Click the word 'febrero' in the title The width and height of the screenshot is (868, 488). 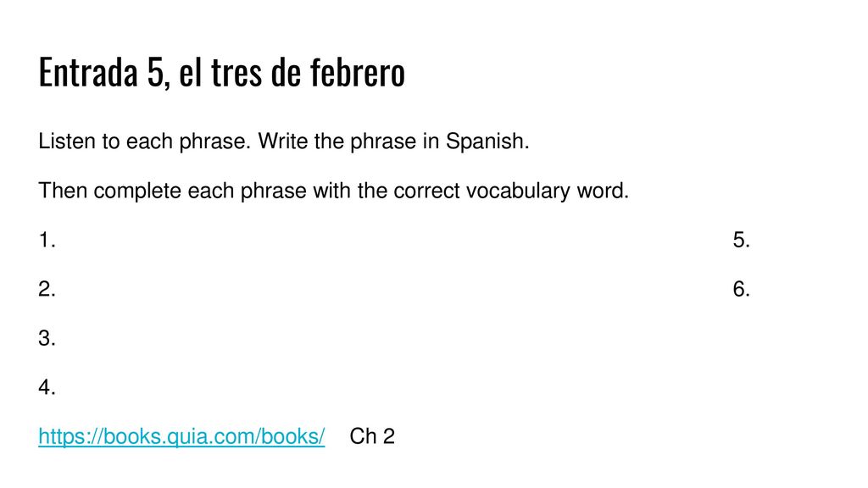(x=358, y=73)
